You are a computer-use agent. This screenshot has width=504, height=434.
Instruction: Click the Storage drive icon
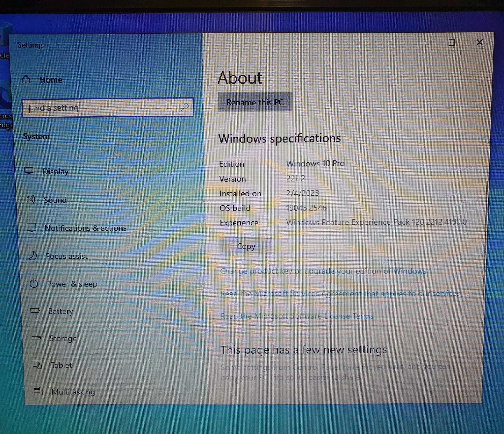tap(36, 338)
